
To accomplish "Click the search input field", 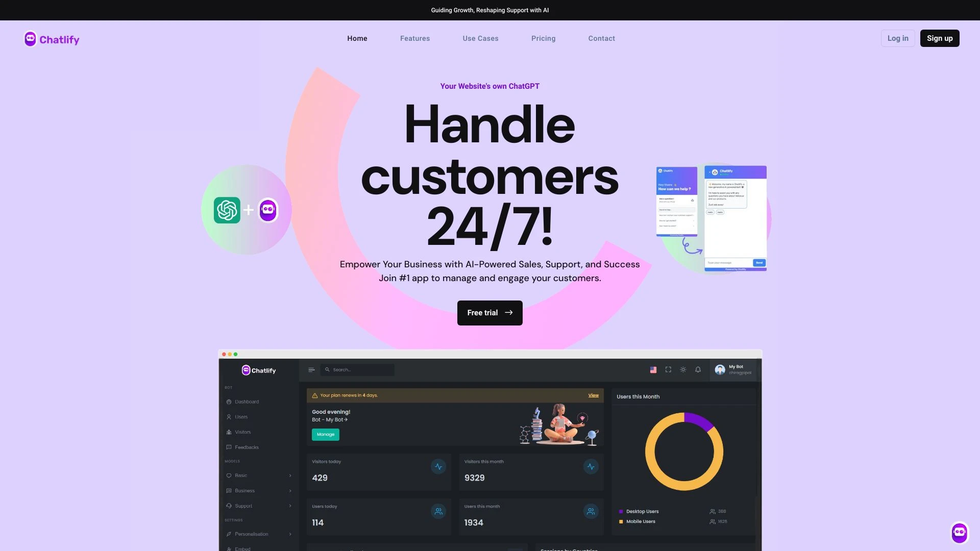I will click(357, 369).
